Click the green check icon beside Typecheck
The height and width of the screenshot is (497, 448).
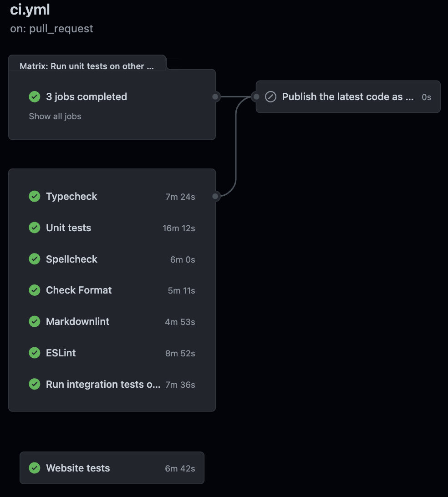pos(35,196)
